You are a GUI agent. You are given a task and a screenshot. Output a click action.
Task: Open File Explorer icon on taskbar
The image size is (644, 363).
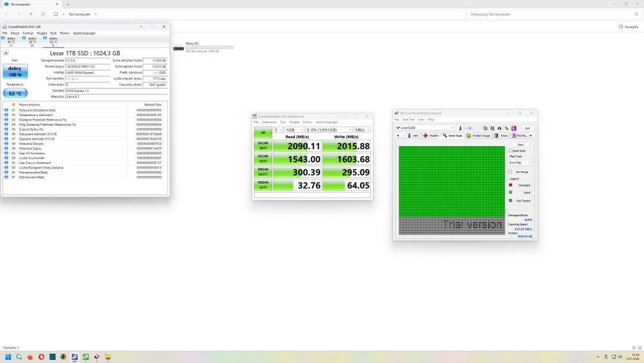coord(108,357)
